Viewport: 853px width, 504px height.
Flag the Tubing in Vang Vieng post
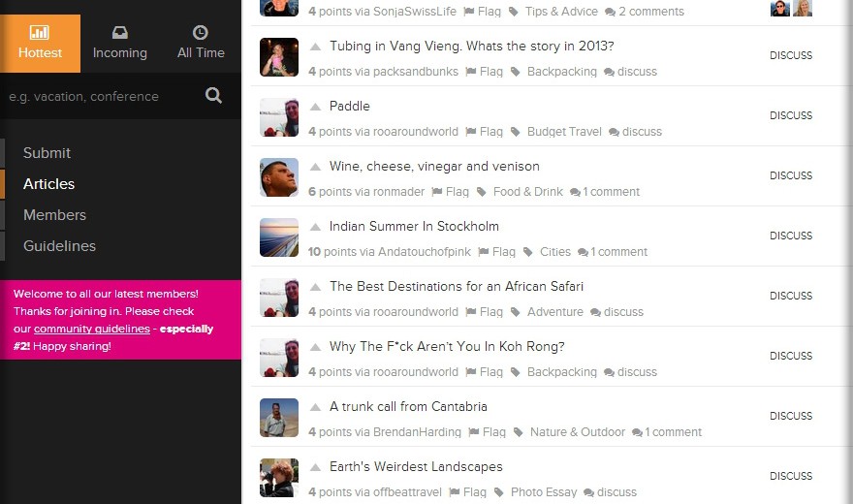(x=484, y=72)
